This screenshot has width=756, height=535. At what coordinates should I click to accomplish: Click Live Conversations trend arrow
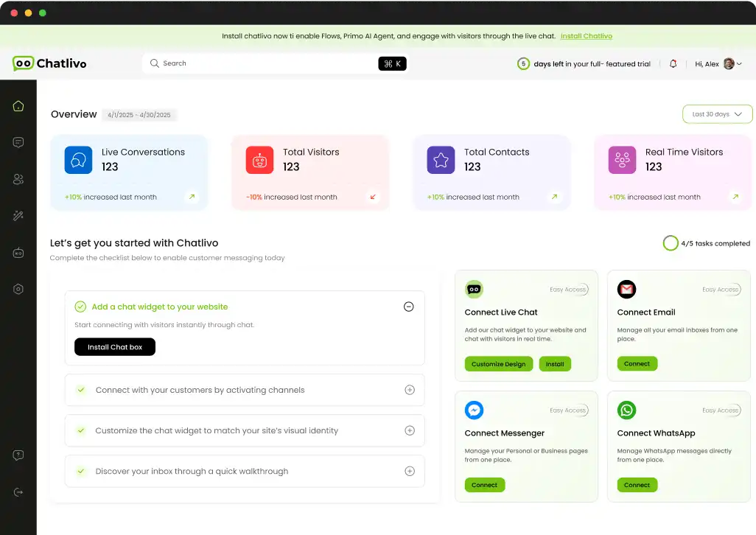pos(192,197)
